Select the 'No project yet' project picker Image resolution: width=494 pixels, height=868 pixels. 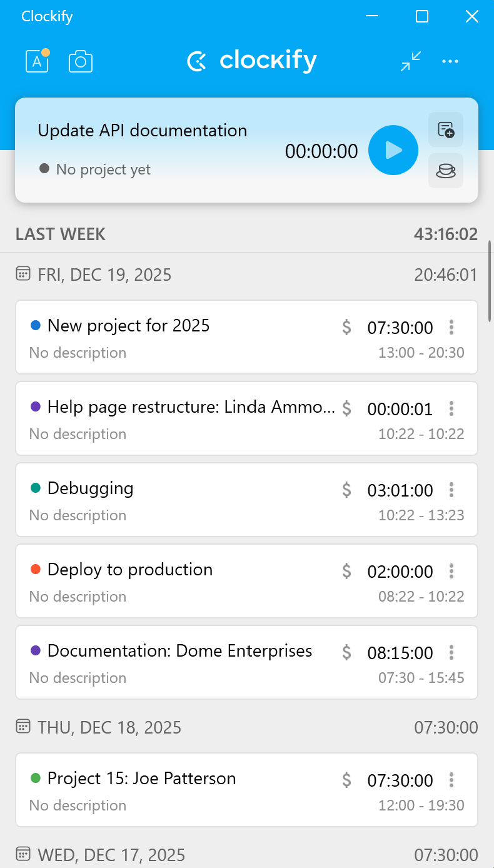95,169
